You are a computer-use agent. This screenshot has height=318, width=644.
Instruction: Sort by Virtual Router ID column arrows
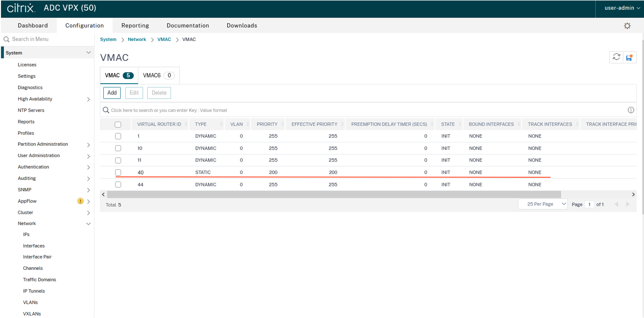click(x=186, y=124)
